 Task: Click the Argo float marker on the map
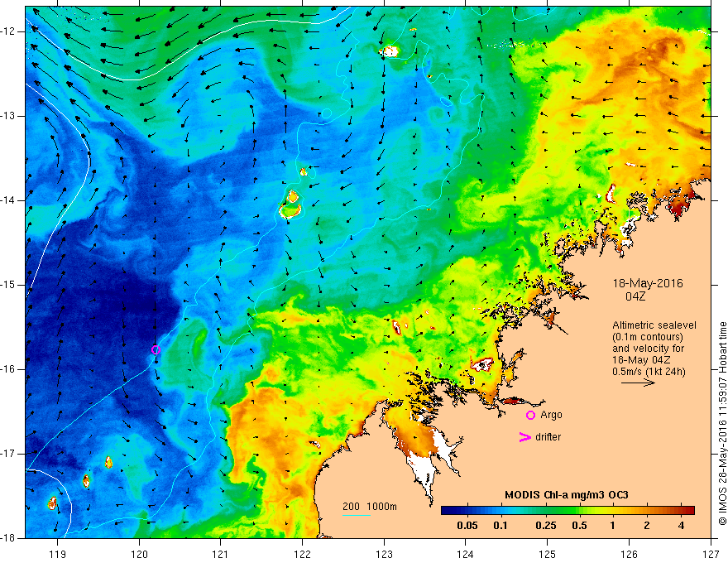(156, 349)
